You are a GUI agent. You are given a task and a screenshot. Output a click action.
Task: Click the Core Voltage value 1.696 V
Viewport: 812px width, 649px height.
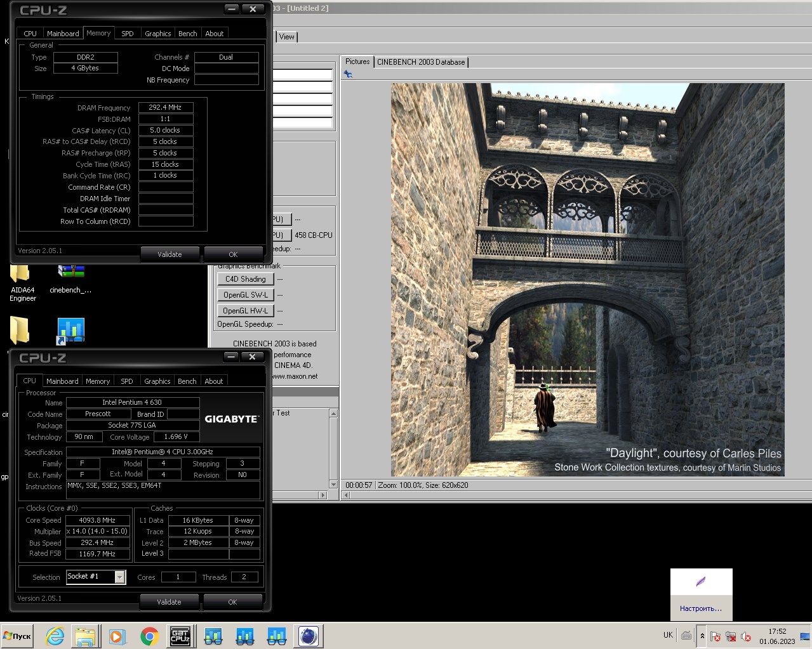coord(176,436)
